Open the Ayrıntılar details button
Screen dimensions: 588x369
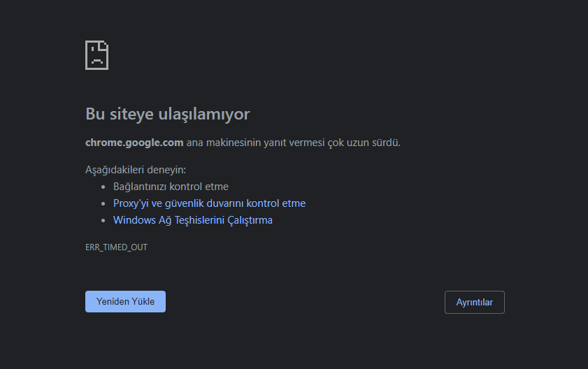point(474,302)
